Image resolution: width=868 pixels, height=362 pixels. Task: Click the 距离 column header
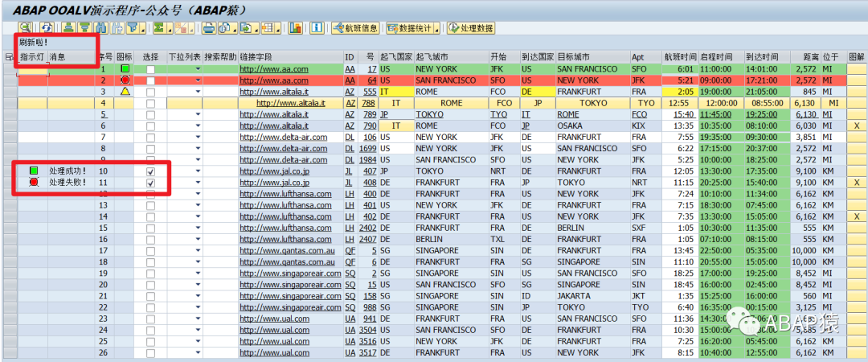805,56
